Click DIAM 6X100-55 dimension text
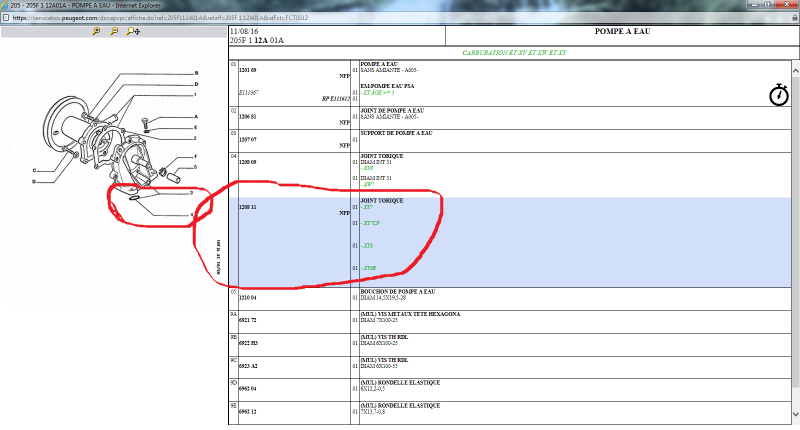This screenshot has height=430, width=800. point(379,366)
